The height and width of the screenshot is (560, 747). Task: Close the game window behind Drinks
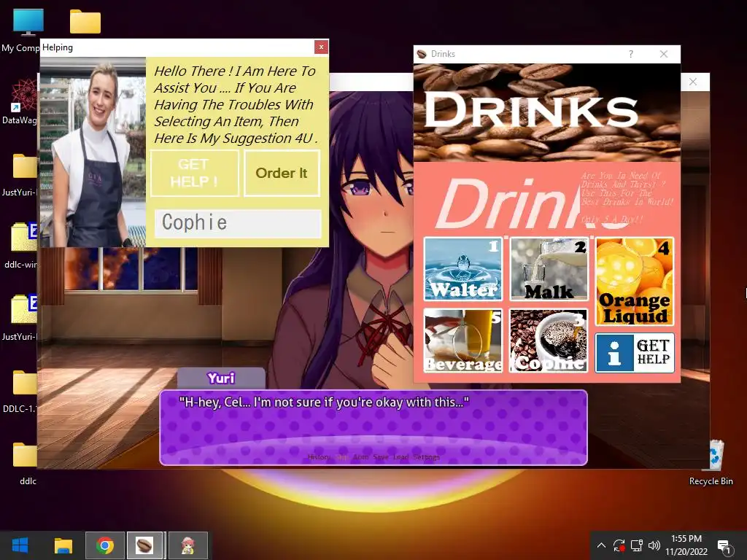[693, 82]
